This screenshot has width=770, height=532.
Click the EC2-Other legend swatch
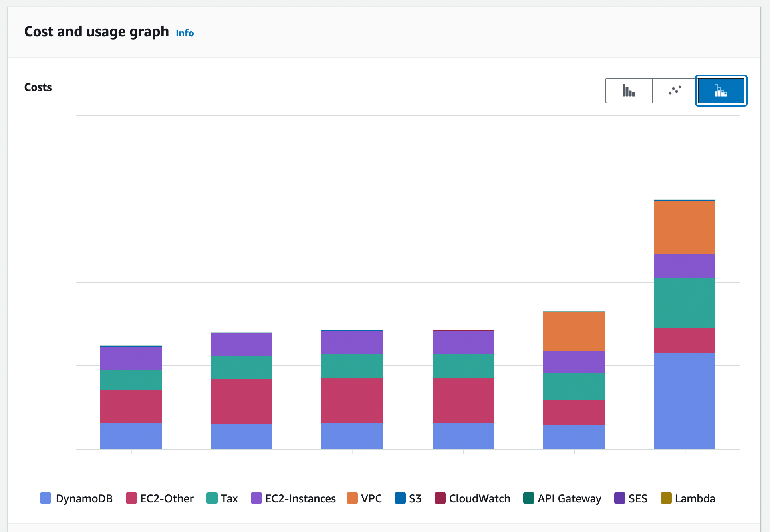(x=131, y=498)
